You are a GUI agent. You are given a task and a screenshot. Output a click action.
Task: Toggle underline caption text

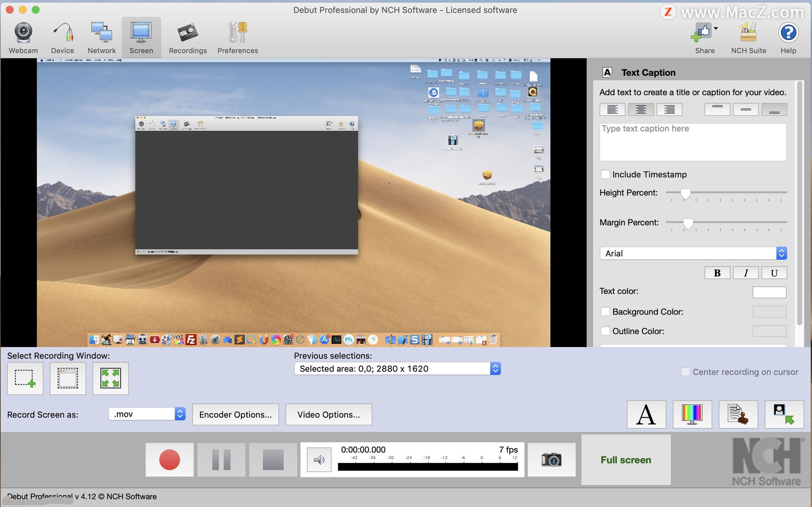[x=774, y=273]
